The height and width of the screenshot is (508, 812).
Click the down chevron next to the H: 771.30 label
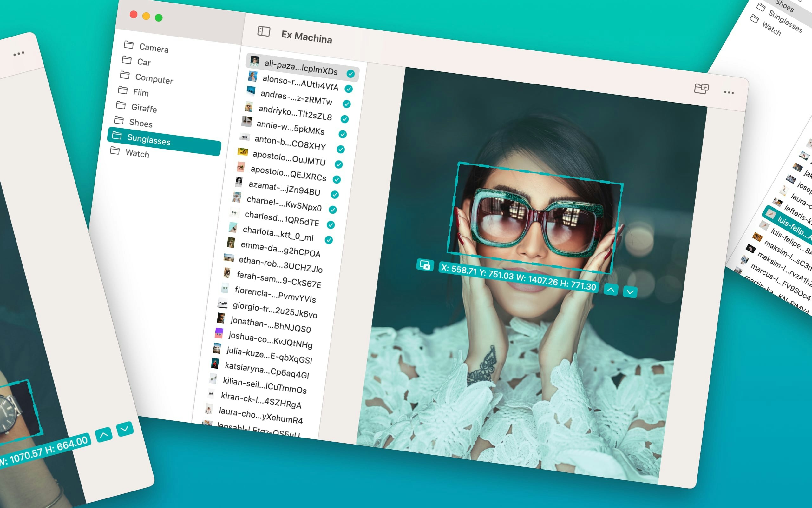tap(630, 292)
